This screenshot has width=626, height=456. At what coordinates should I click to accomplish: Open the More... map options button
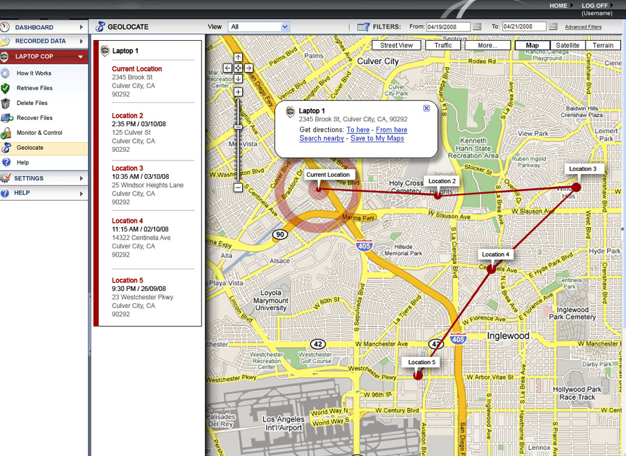pos(487,45)
